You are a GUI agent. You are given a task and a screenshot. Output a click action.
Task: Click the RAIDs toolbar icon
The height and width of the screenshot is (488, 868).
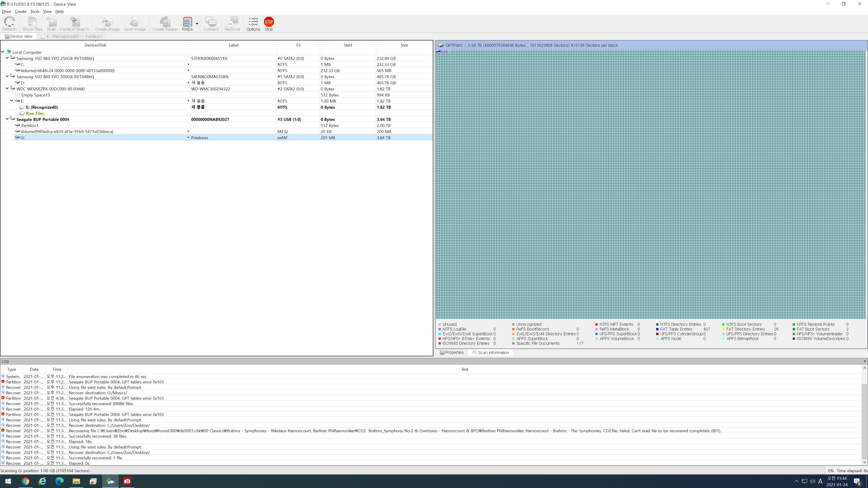(x=187, y=24)
